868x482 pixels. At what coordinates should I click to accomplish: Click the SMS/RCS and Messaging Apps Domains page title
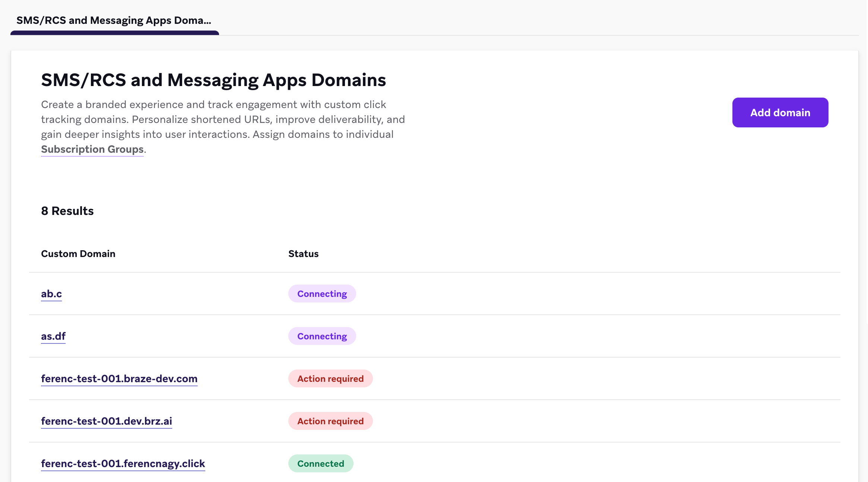(213, 79)
